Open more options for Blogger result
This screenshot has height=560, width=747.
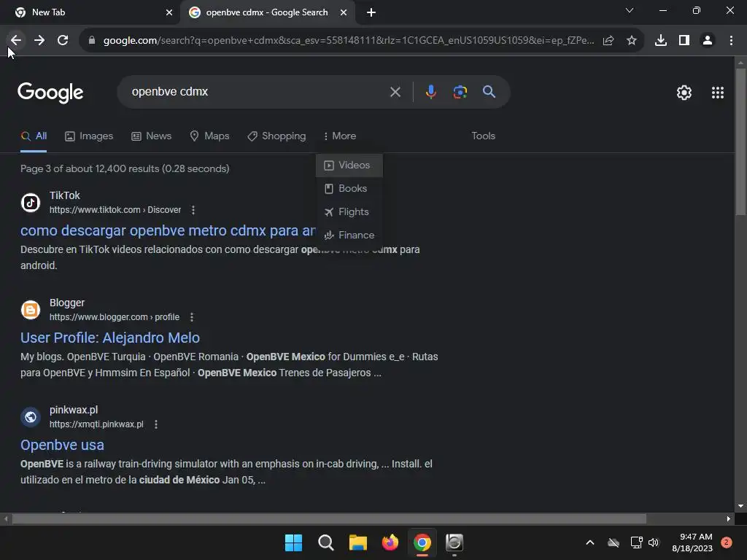pos(192,317)
